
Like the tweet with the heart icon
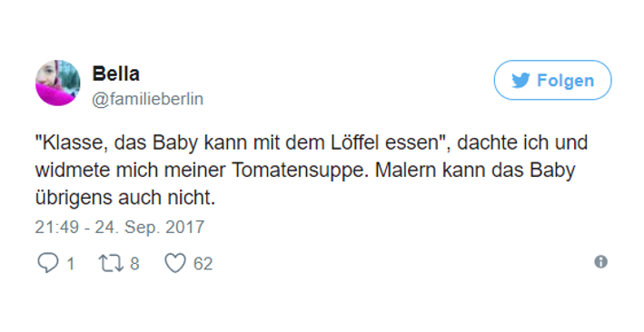coord(175,263)
